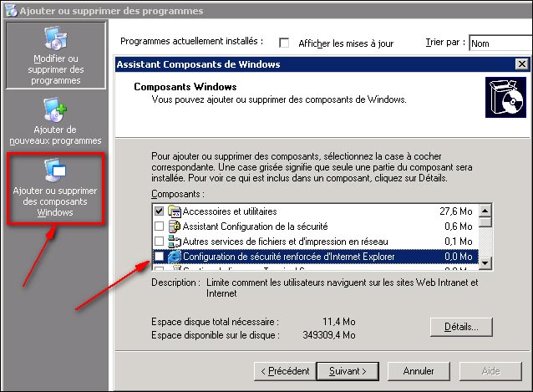Click the Composants : list label
This screenshot has width=533, height=392.
[178, 194]
